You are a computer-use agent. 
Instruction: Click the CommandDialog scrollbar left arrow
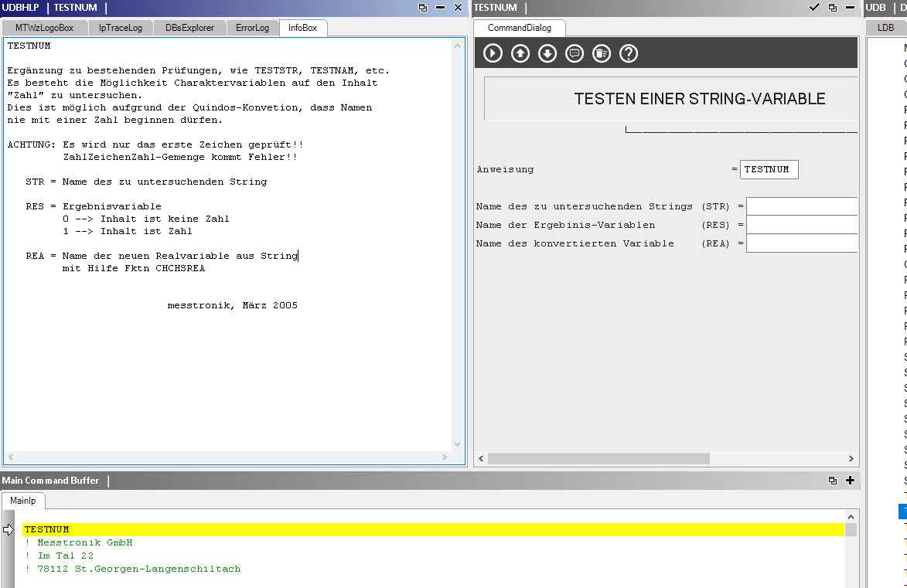[x=481, y=458]
